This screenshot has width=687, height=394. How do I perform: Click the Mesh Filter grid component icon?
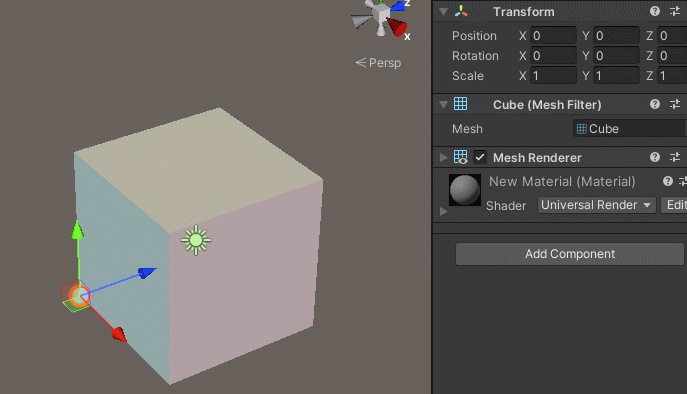460,104
